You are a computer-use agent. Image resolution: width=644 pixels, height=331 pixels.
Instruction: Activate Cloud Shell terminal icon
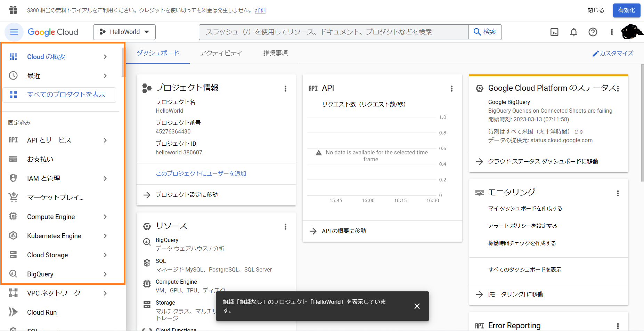(x=554, y=32)
